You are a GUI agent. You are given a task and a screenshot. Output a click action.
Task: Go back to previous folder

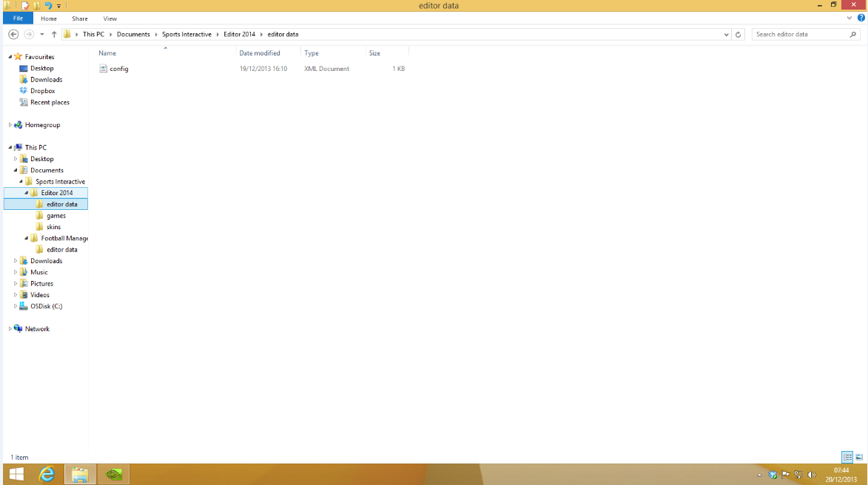pyautogui.click(x=13, y=34)
